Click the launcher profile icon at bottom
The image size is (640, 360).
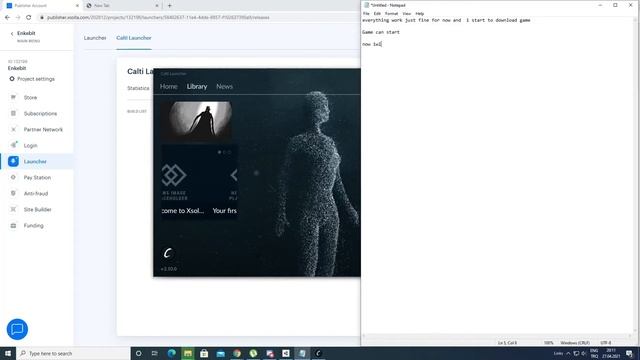click(168, 253)
